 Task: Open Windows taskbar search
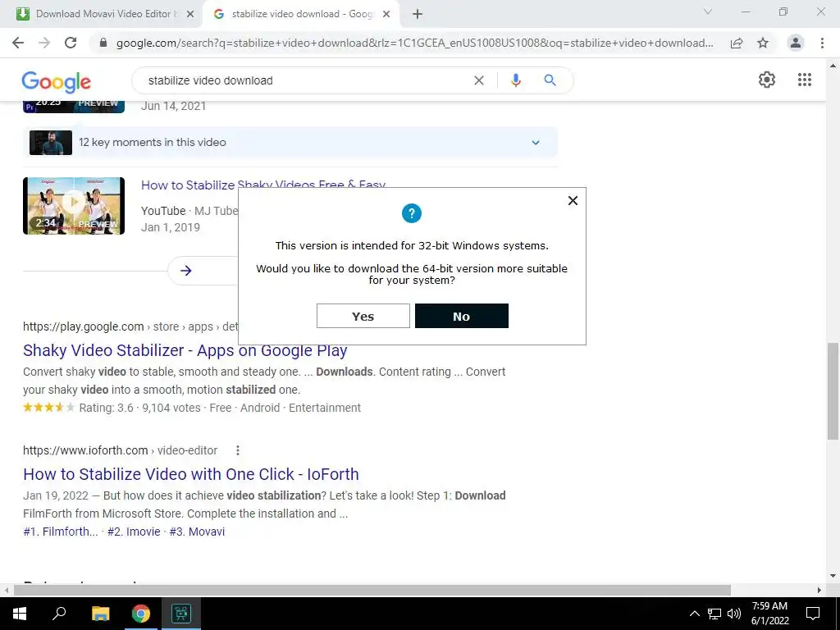click(59, 614)
